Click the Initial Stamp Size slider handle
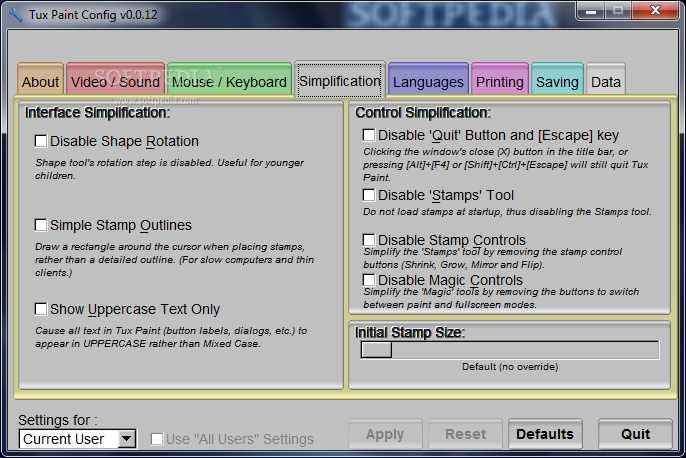The width and height of the screenshot is (686, 458). [376, 350]
